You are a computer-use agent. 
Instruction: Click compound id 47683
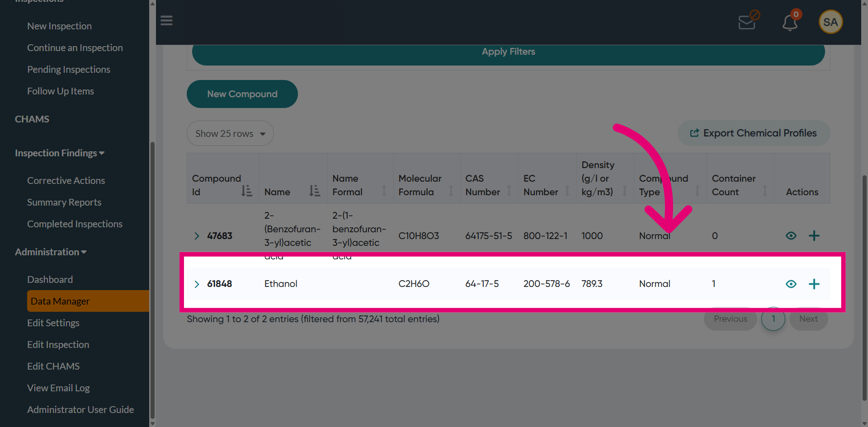click(x=219, y=236)
